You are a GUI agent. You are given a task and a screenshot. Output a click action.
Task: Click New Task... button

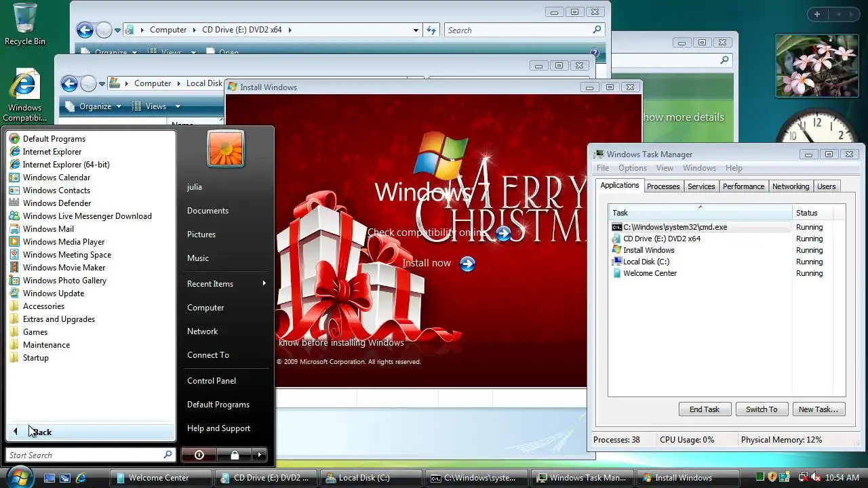pos(818,409)
